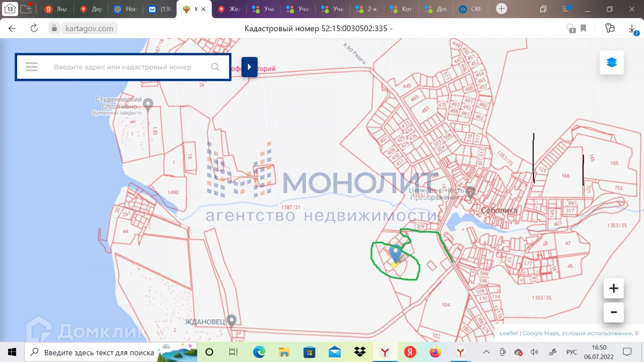This screenshot has height=362, width=644.
Task: Open the protection shield icon in address bar
Action: (x=570, y=28)
